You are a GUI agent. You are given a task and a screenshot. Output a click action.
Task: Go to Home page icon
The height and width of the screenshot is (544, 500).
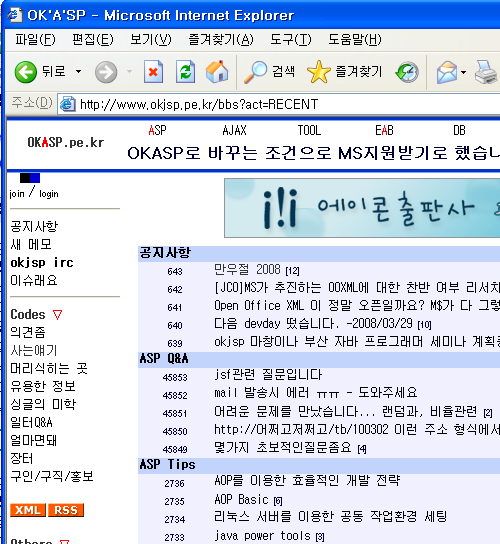pyautogui.click(x=217, y=72)
